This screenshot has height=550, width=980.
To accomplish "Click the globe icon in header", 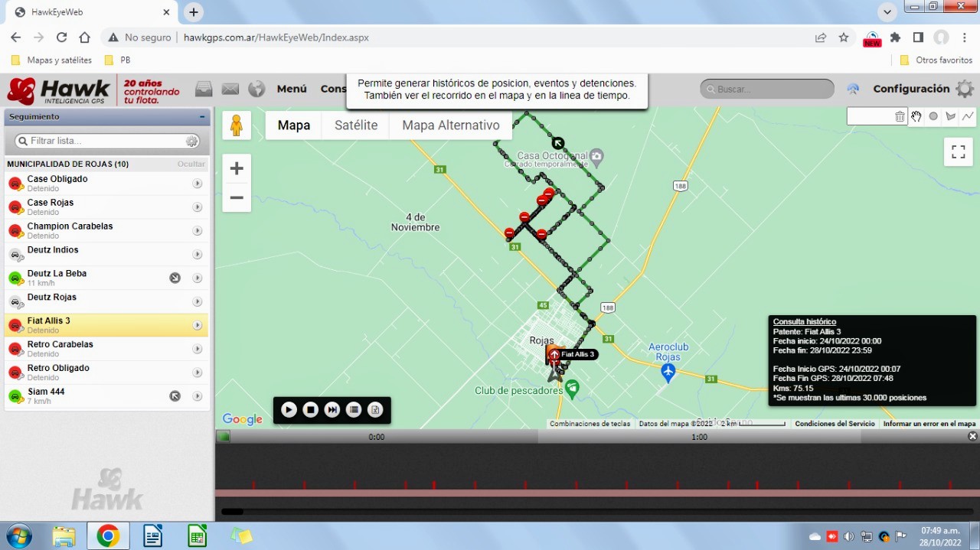I will pos(256,89).
